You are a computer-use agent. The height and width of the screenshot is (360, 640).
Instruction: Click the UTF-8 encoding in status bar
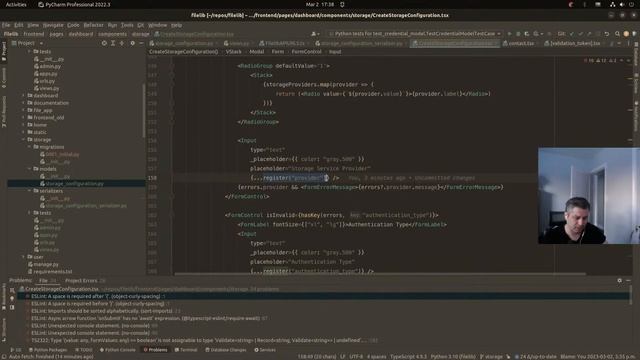pos(356,356)
